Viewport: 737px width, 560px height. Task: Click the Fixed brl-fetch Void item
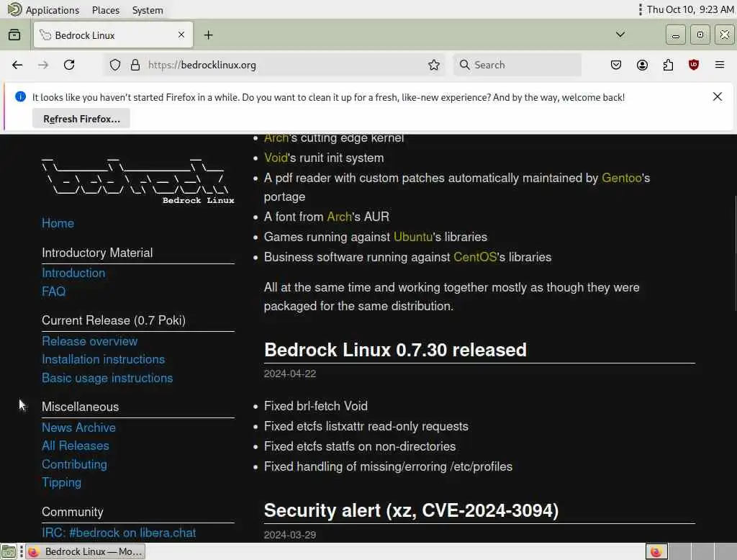click(x=316, y=406)
